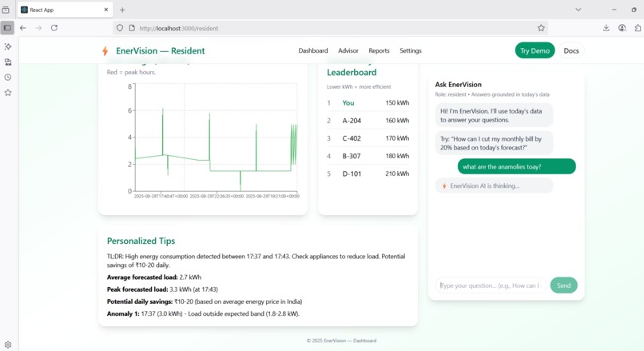The width and height of the screenshot is (644, 351).
Task: Select the A-204 leaderboard row
Action: (368, 121)
